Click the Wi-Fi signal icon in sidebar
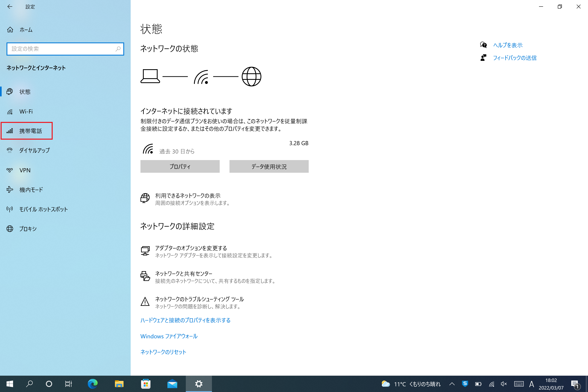Screen dimensions: 588x392 click(10, 112)
